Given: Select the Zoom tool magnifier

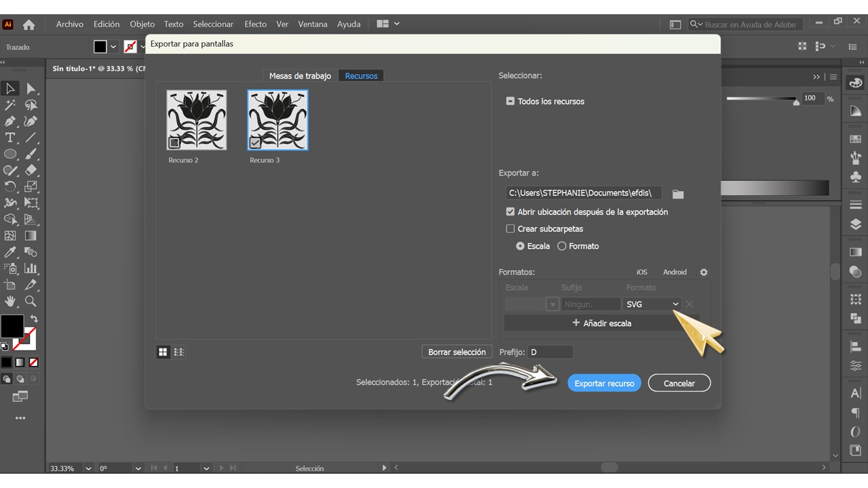Looking at the screenshot, I should point(31,302).
